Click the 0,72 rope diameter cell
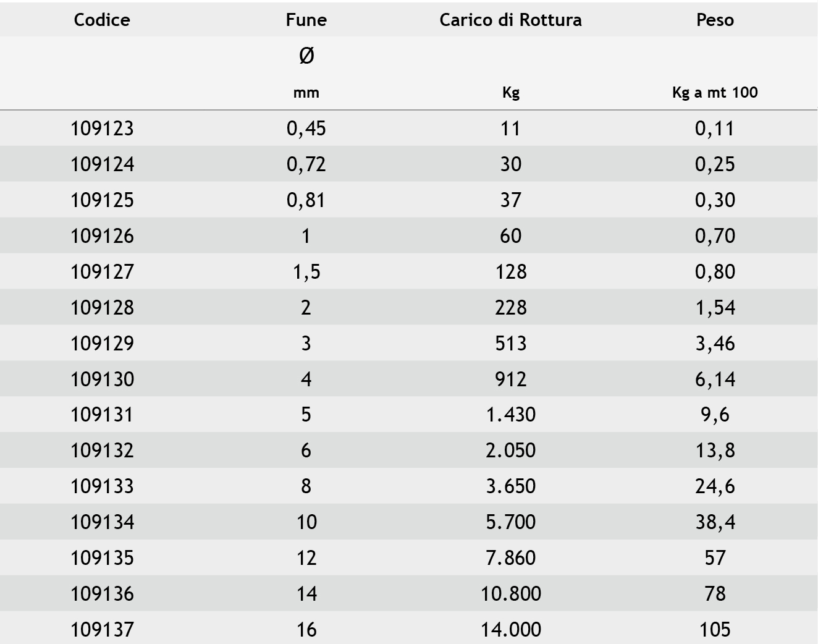818x644 pixels. pyautogui.click(x=306, y=164)
